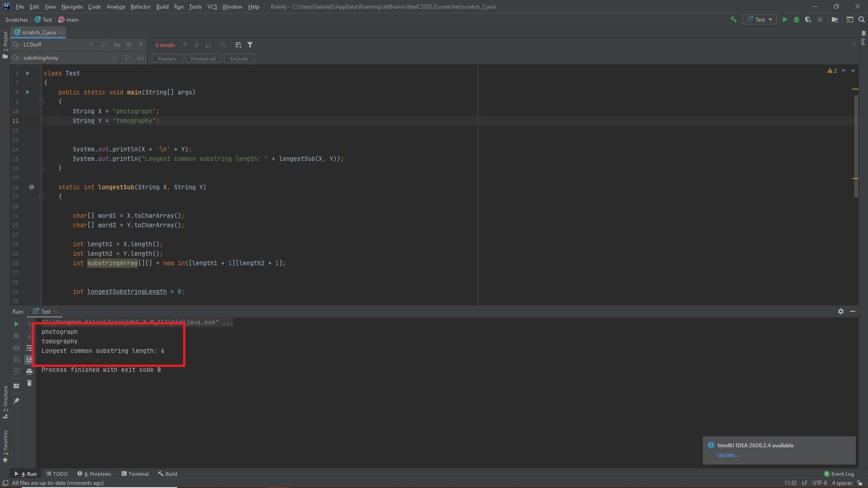The width and height of the screenshot is (868, 488).
Task: Open Test run configuration dropdown
Action: click(759, 19)
